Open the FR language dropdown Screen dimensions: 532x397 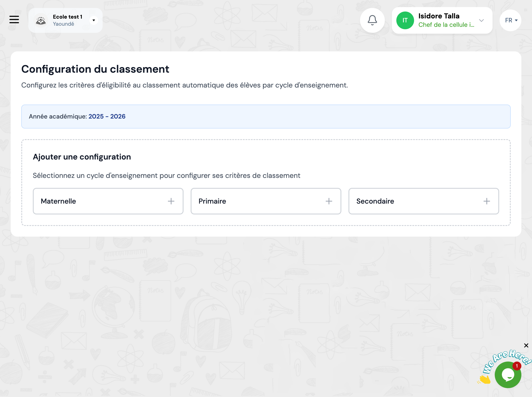(510, 20)
